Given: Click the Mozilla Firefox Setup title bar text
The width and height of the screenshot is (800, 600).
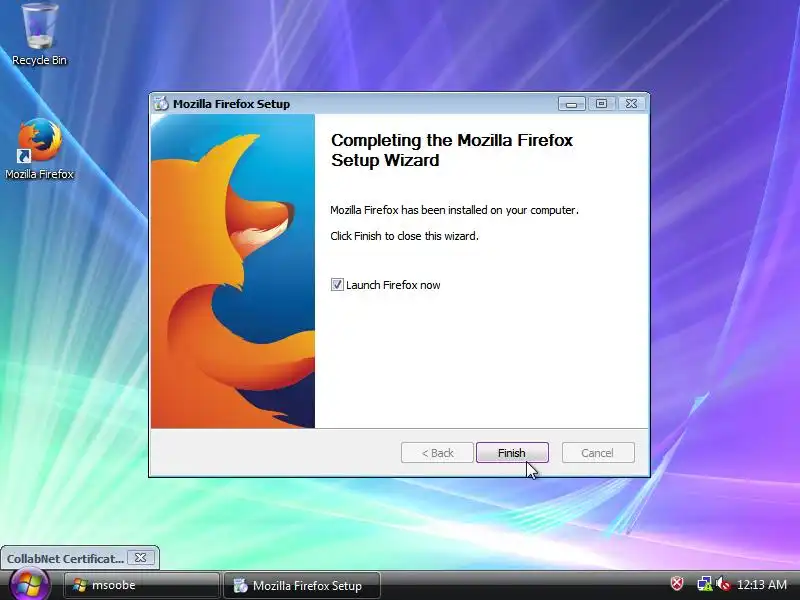Looking at the screenshot, I should (x=231, y=104).
